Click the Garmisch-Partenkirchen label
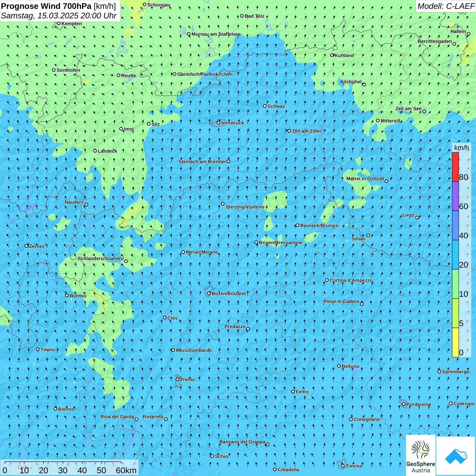476x476 pixels. pyautogui.click(x=205, y=74)
